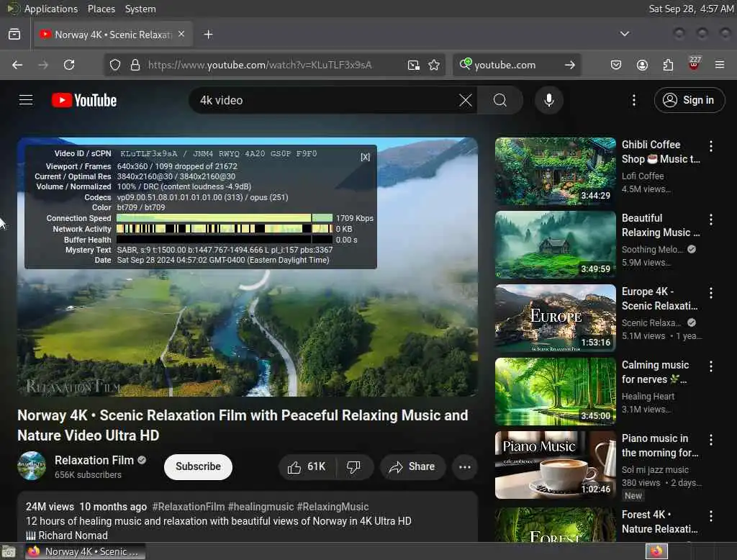The height and width of the screenshot is (560, 737).
Task: Open more actions ellipsis under video
Action: coord(465,467)
